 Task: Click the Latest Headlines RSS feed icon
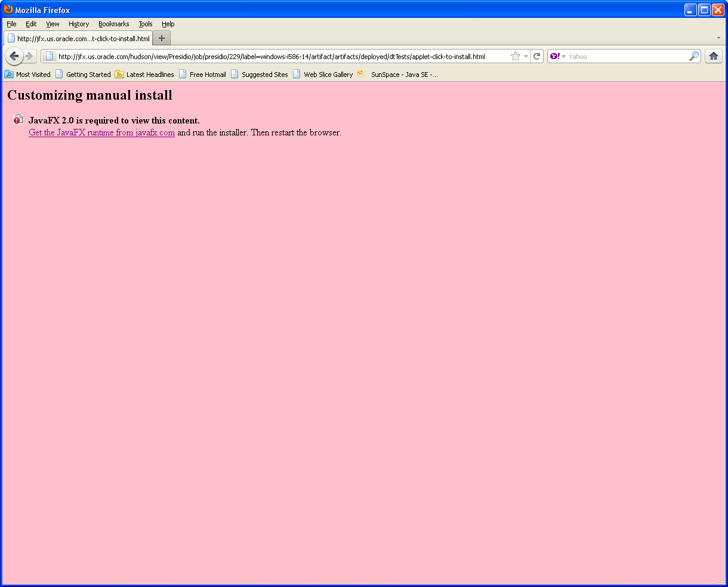(119, 75)
